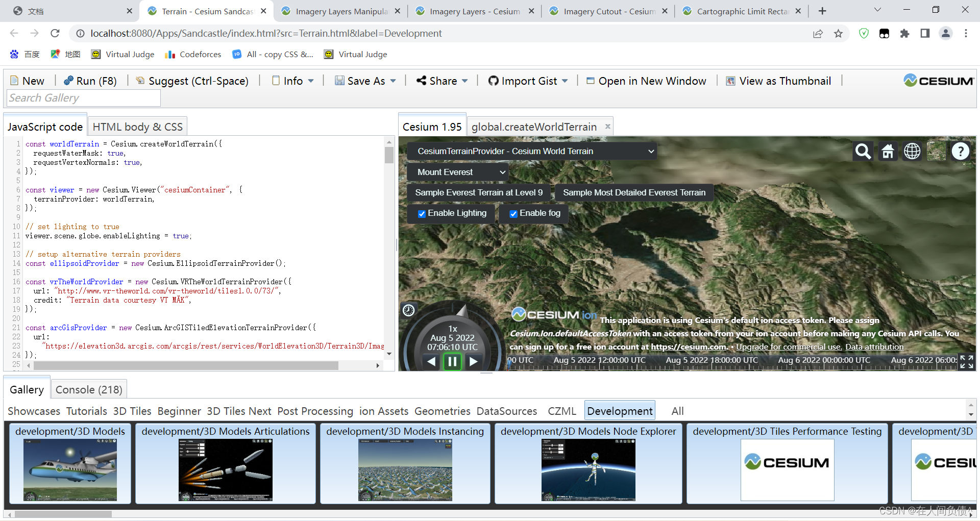Open the Console (218) tab
This screenshot has height=521, width=980.
[x=89, y=389]
